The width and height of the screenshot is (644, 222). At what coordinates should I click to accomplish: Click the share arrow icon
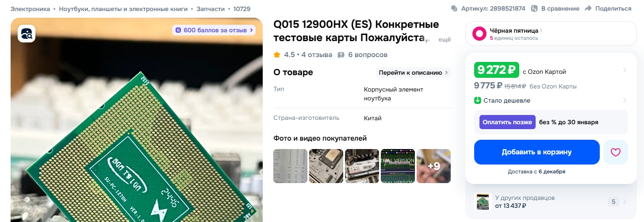588,8
